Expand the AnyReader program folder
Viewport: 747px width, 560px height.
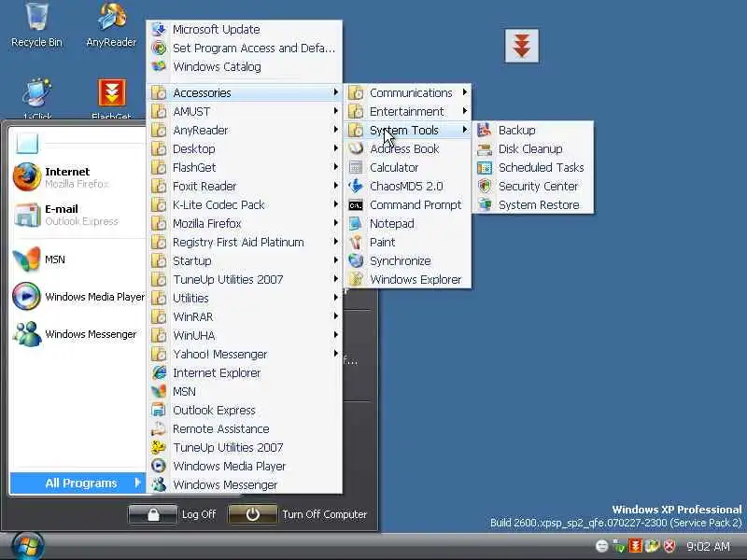point(245,130)
